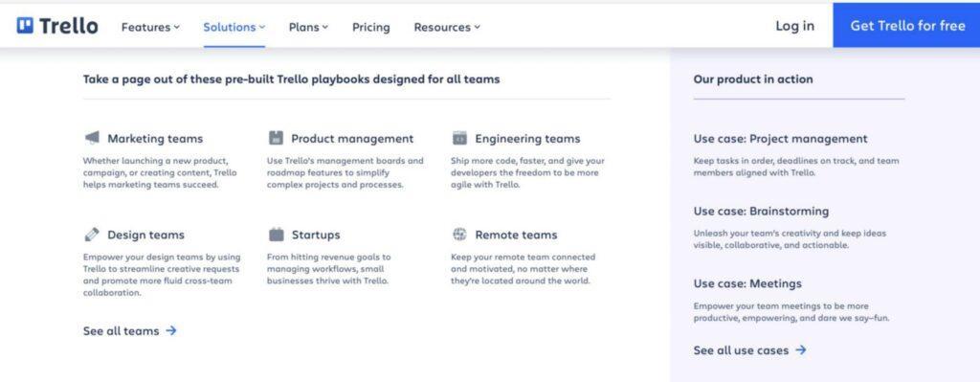Collapse the Solutions dropdown chevron
980x382 pixels.
tap(262, 27)
